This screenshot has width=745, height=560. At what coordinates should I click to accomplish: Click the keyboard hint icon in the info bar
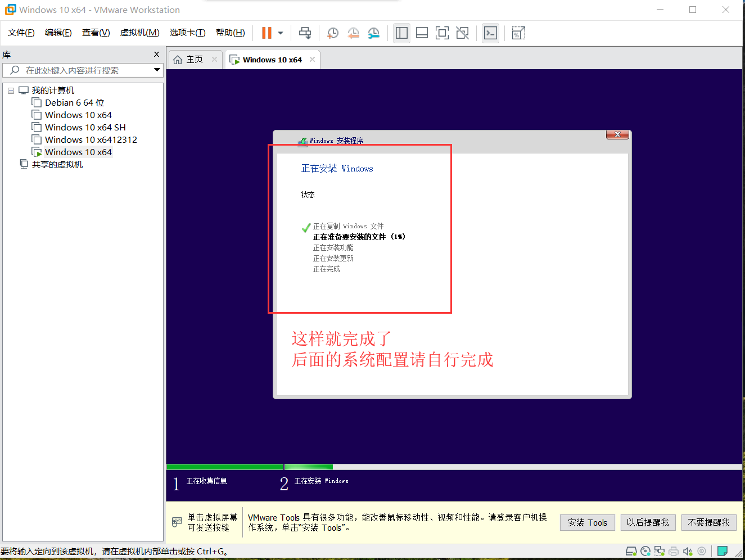pos(177,522)
